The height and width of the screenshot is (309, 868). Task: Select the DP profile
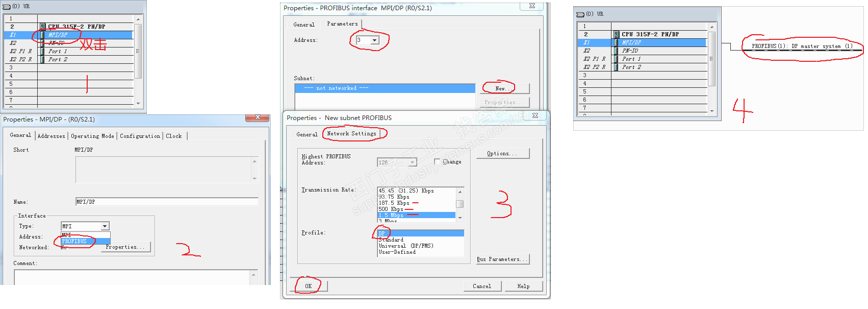tap(421, 233)
